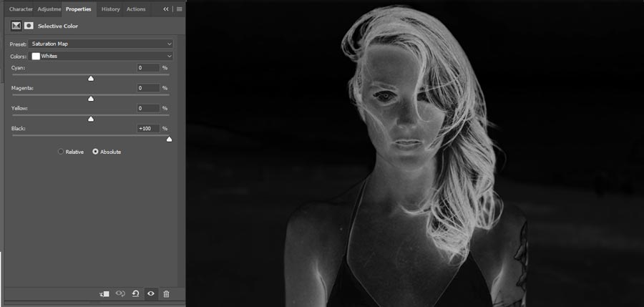Click the Cyan slider handle
The height and width of the screenshot is (307, 644).
click(91, 78)
